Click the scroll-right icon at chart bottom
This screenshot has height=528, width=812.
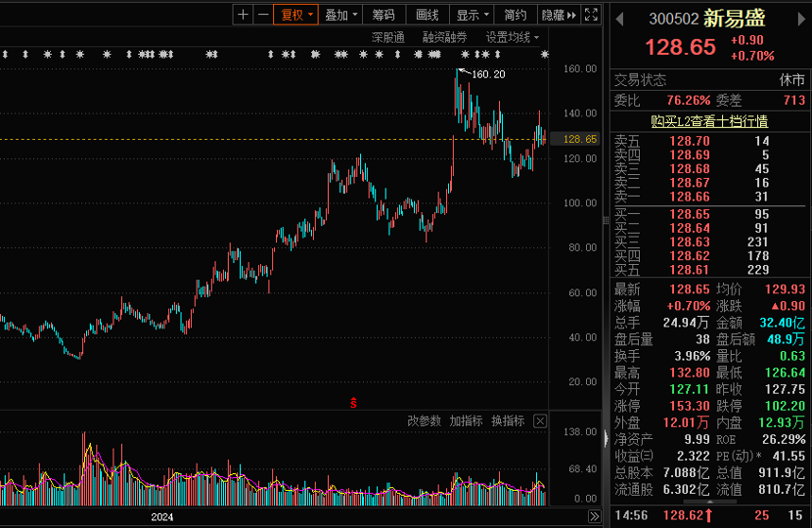[594, 516]
